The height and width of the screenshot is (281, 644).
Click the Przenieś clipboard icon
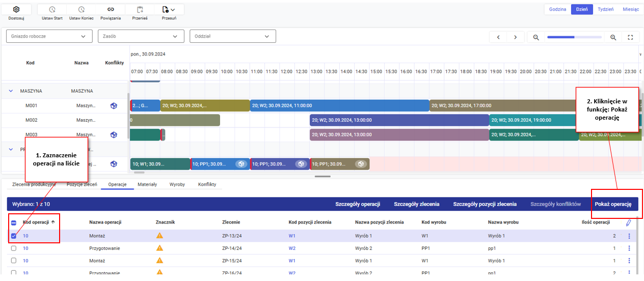(x=140, y=10)
